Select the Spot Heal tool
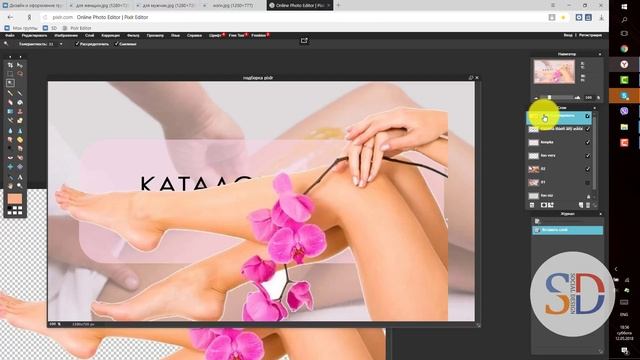The image size is (640, 360). tap(20, 158)
